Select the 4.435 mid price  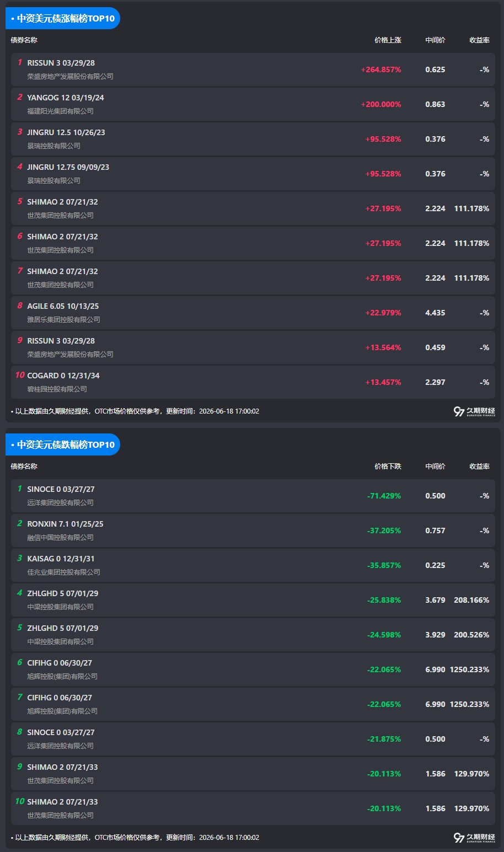point(435,313)
